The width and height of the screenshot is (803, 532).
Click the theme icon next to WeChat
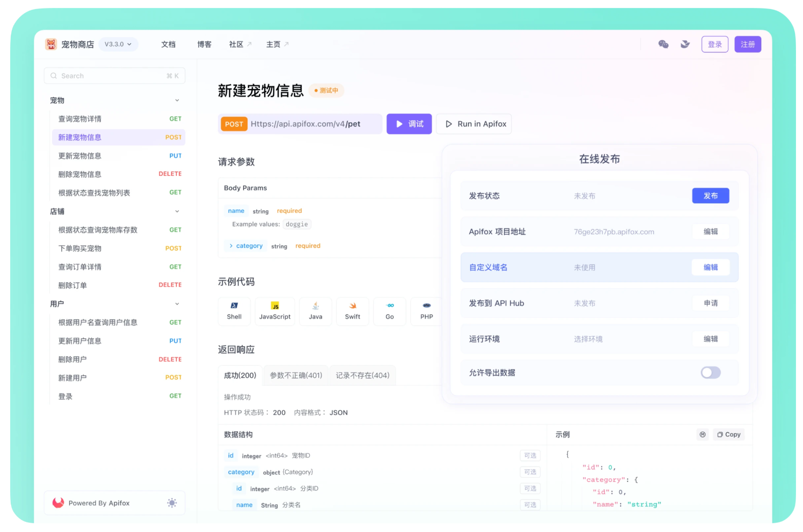click(x=685, y=44)
